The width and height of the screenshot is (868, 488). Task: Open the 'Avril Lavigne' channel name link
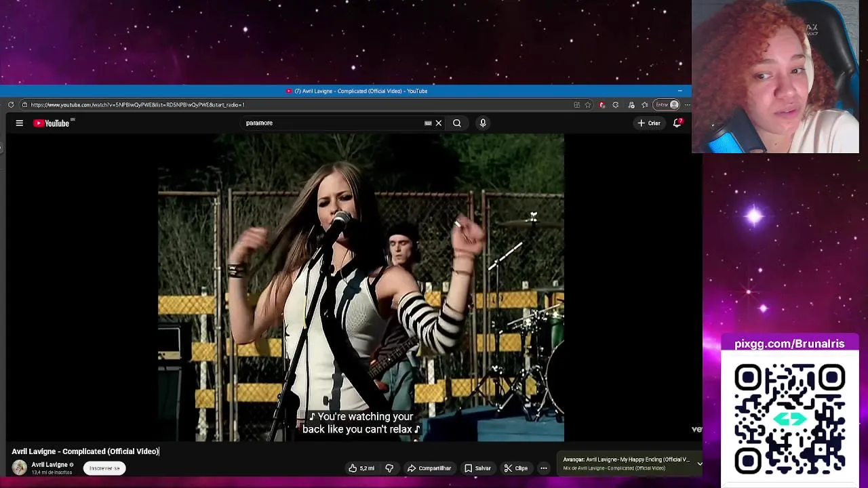pos(50,464)
